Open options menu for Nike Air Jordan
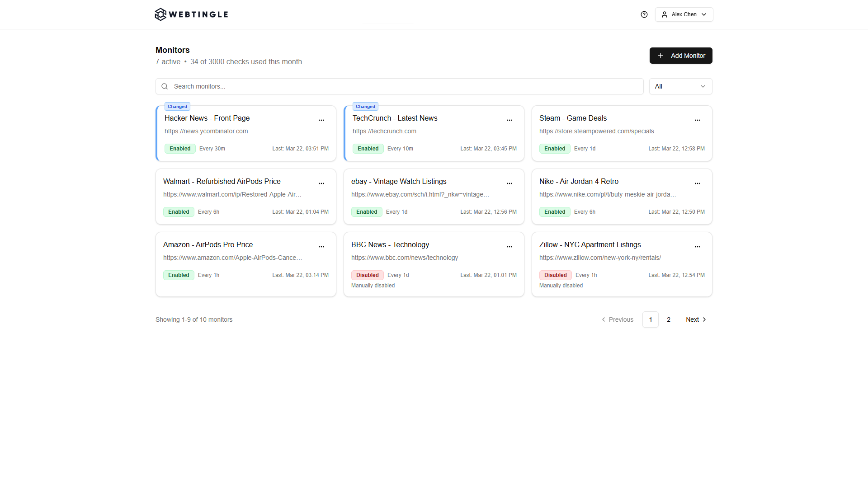 coord(698,183)
